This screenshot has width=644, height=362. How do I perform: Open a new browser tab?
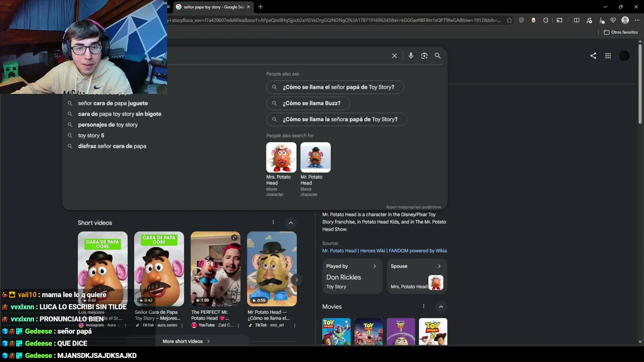[x=260, y=7]
